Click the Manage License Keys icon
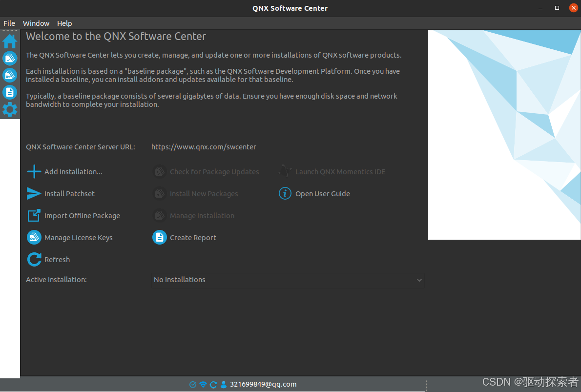The image size is (581, 392). pyautogui.click(x=34, y=238)
